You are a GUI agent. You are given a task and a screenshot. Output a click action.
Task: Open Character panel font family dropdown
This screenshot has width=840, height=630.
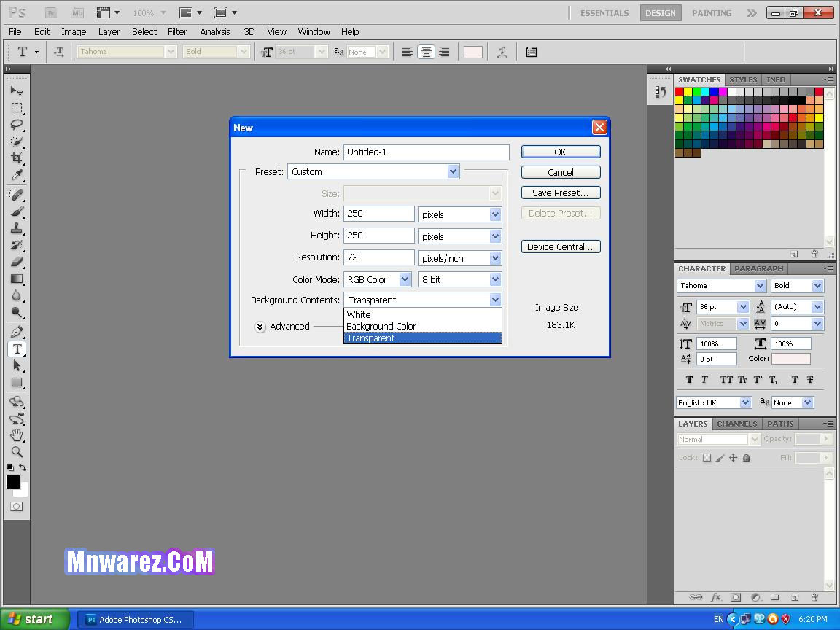(721, 286)
